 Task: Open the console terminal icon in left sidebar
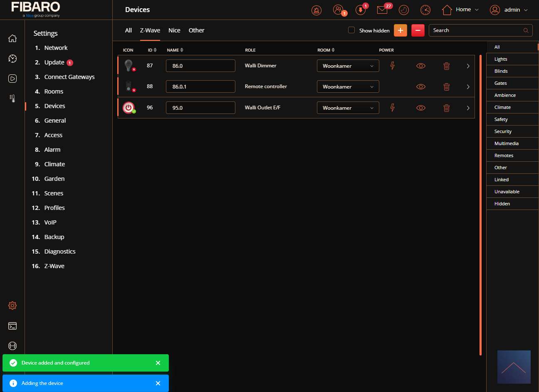(12, 326)
